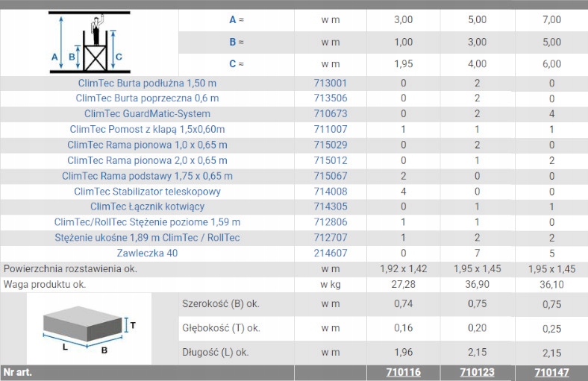Select the 'C ≈' row label

[237, 64]
